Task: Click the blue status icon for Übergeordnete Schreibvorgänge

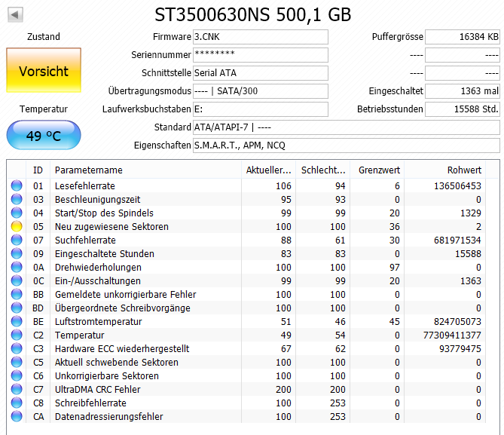Action: tap(17, 308)
